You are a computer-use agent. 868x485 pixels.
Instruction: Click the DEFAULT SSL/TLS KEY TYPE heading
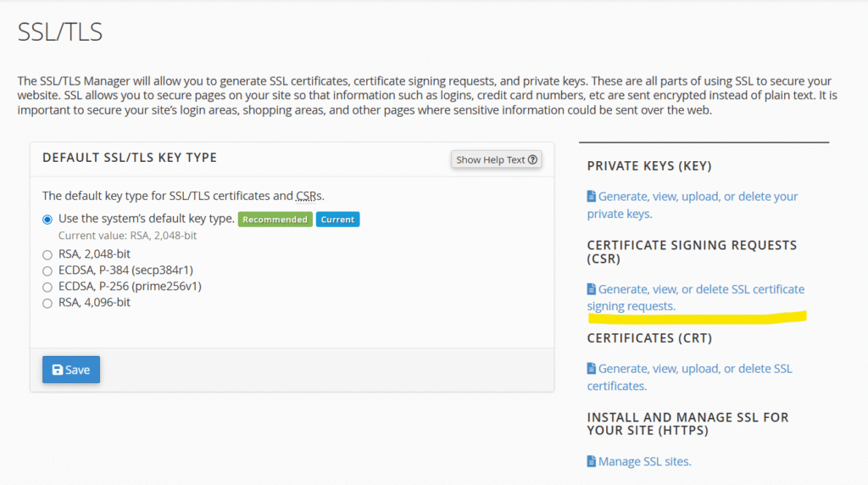click(130, 158)
